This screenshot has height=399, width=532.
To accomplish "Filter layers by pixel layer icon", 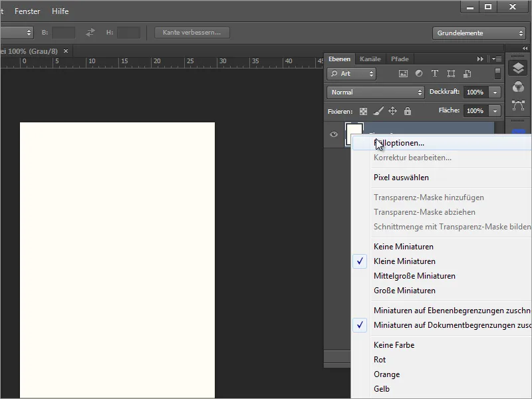I will tap(403, 74).
